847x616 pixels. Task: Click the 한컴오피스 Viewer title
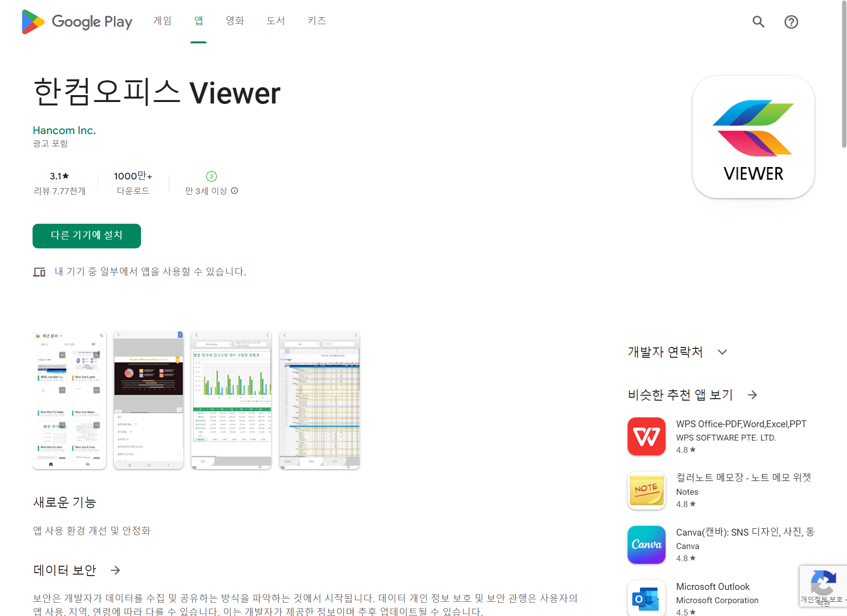[157, 93]
